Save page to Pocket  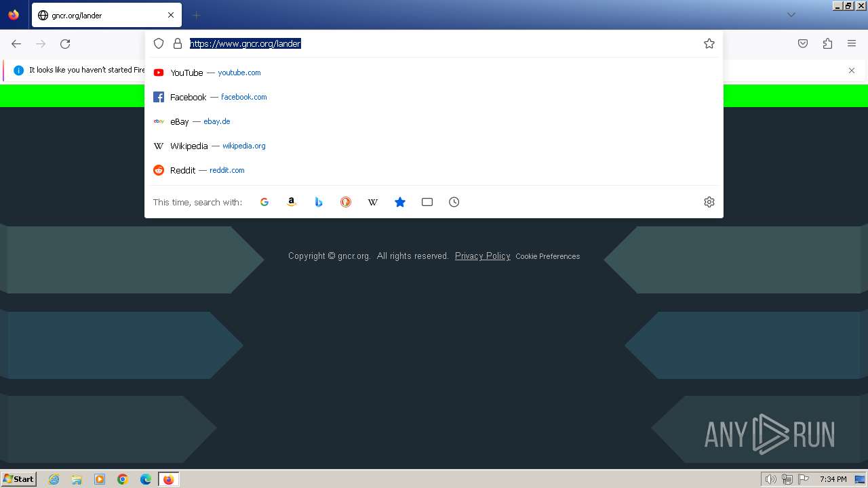pyautogui.click(x=803, y=43)
